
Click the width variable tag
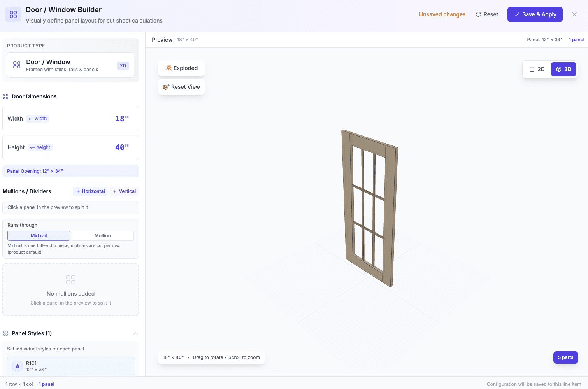point(37,119)
